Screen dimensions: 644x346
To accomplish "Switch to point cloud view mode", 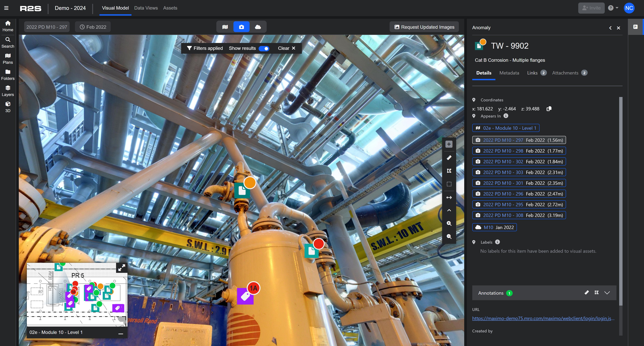I will tap(258, 27).
